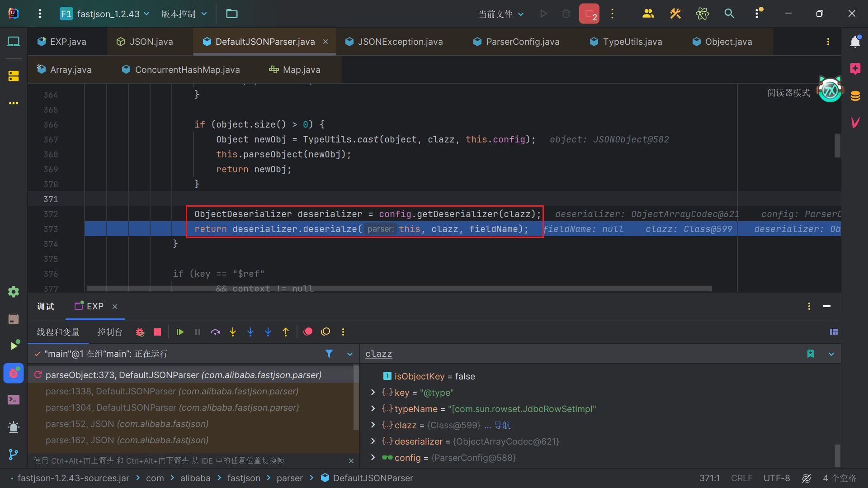This screenshot has width=868, height=488.
Task: Open the Git branch tool window icon
Action: [14, 454]
